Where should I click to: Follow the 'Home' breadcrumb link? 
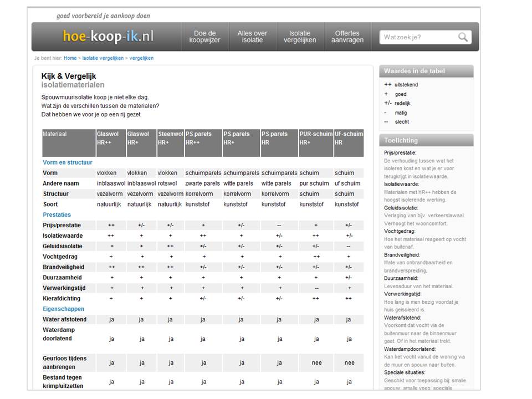70,58
